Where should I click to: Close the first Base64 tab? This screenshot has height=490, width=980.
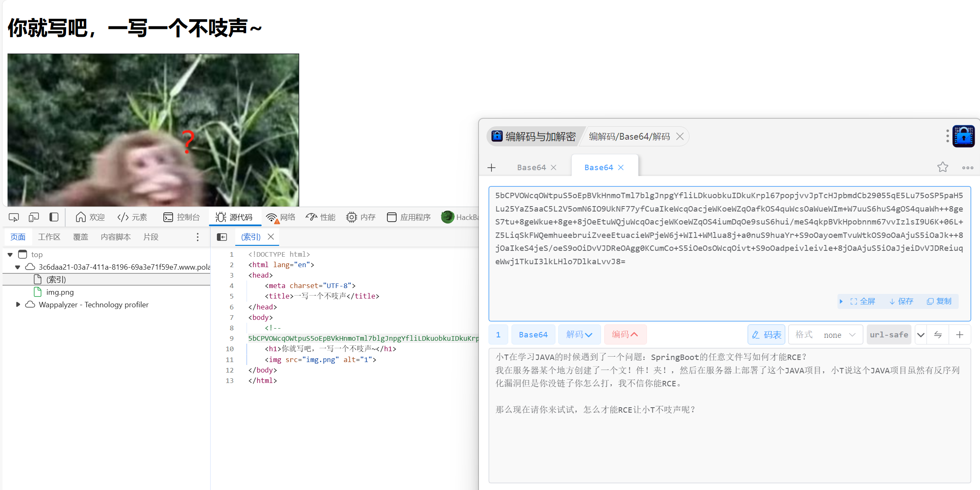pos(554,168)
